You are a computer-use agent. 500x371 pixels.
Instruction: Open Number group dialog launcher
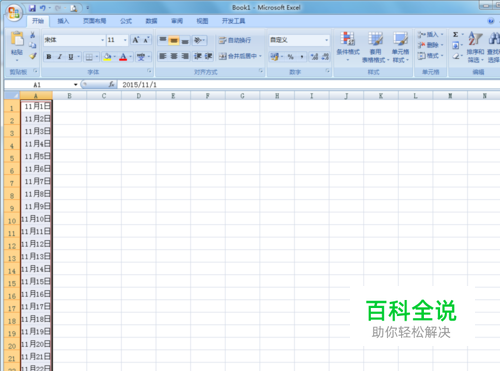[328, 71]
